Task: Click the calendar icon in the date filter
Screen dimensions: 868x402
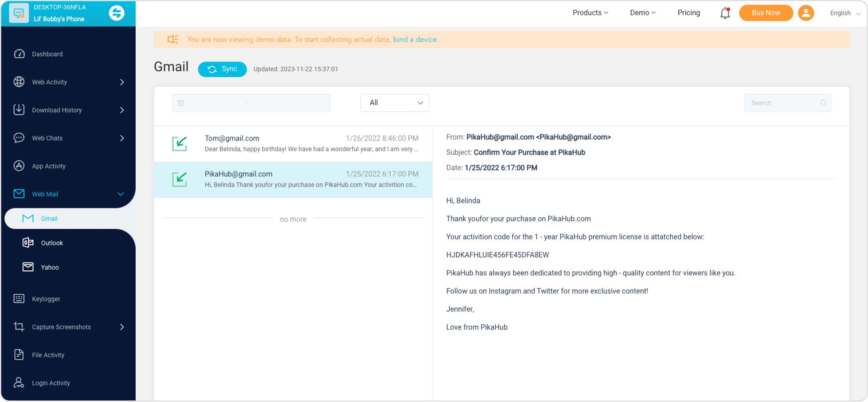Action: click(181, 103)
